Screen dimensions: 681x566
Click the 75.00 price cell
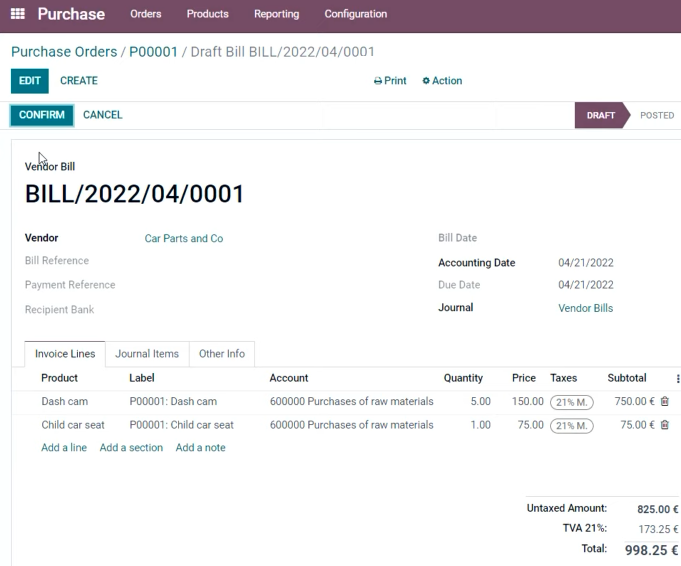tap(530, 424)
